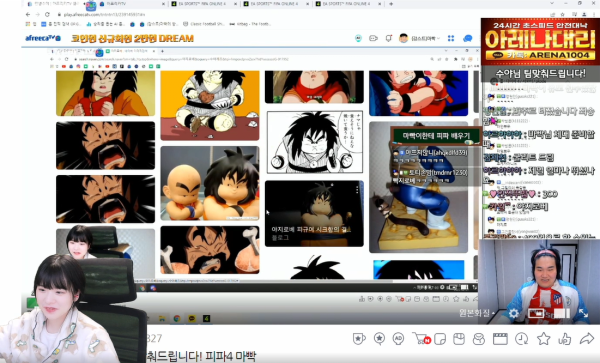Click the share arrow icon
The image size is (600, 363).
(587, 338)
